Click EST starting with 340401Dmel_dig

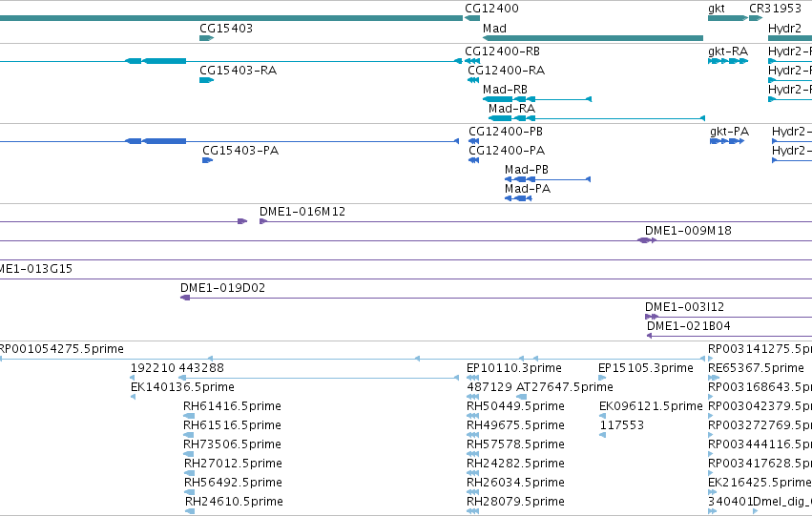point(760,503)
